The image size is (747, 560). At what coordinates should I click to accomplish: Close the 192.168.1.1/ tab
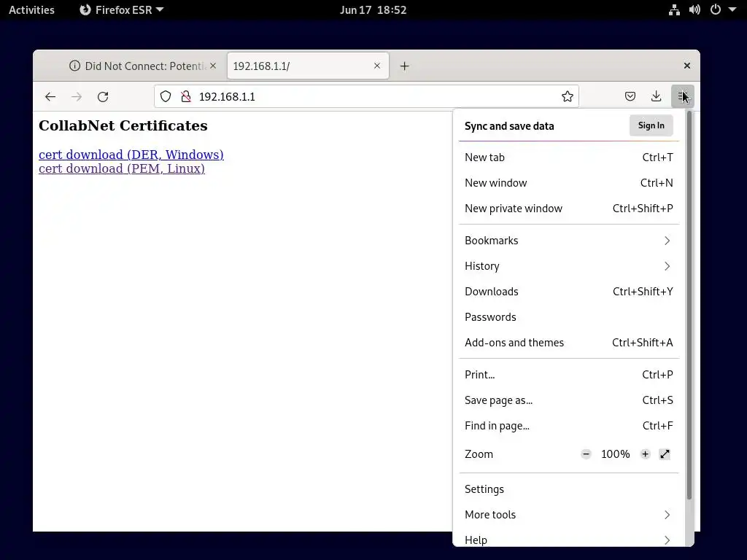pyautogui.click(x=377, y=66)
